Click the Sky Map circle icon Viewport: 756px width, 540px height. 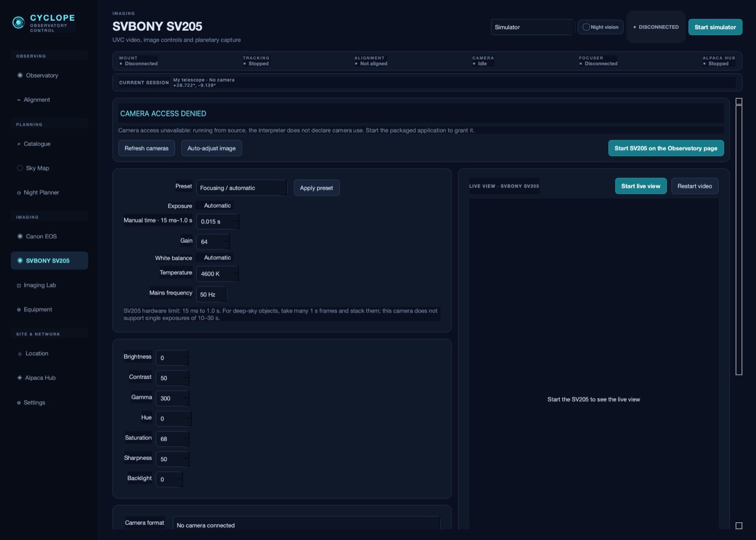click(20, 168)
